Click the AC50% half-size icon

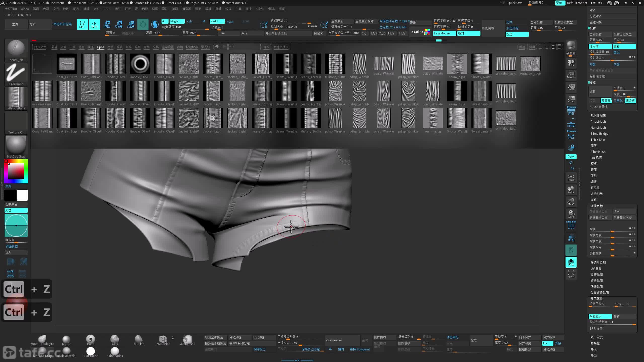(571, 99)
